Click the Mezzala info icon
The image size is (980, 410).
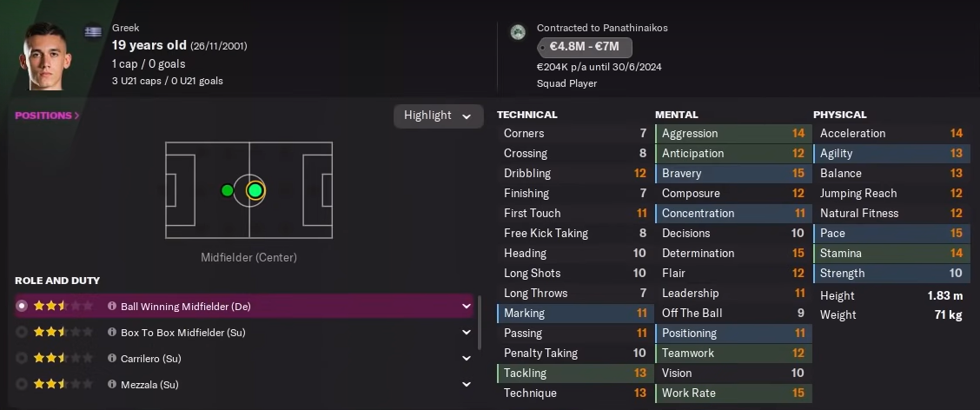tap(112, 385)
